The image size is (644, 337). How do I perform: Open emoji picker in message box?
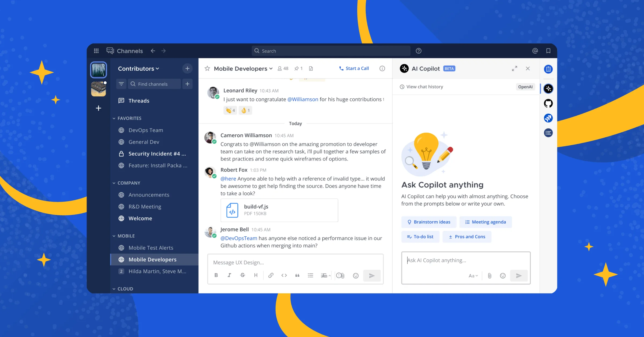[x=356, y=276]
